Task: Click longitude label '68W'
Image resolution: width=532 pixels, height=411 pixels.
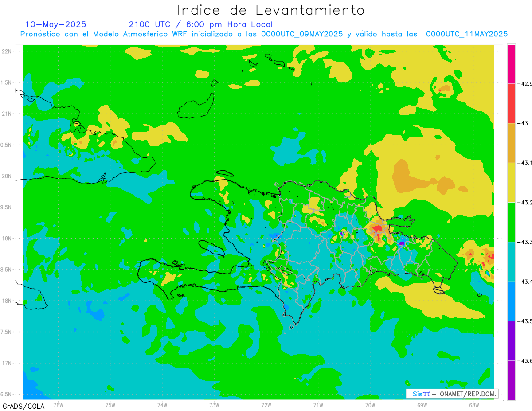Action: tap(474, 405)
